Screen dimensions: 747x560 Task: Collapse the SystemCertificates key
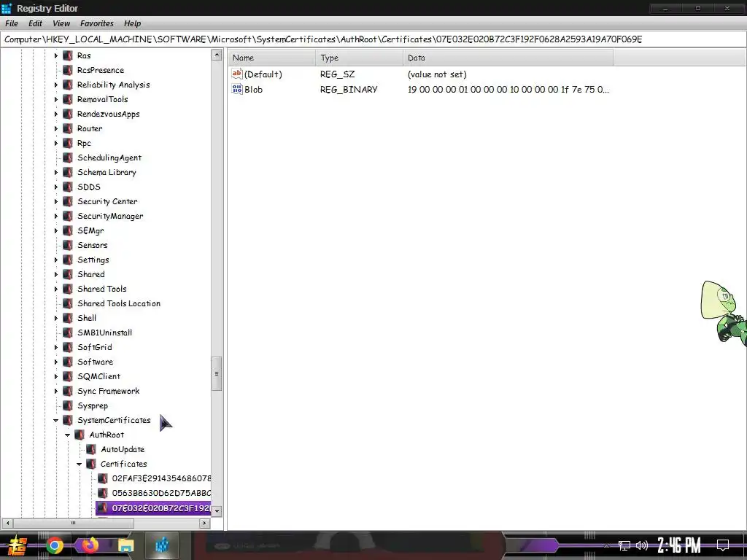(55, 421)
